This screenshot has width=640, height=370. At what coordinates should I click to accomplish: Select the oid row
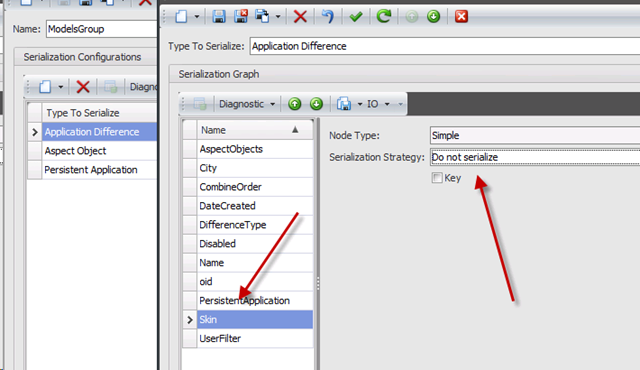255,281
